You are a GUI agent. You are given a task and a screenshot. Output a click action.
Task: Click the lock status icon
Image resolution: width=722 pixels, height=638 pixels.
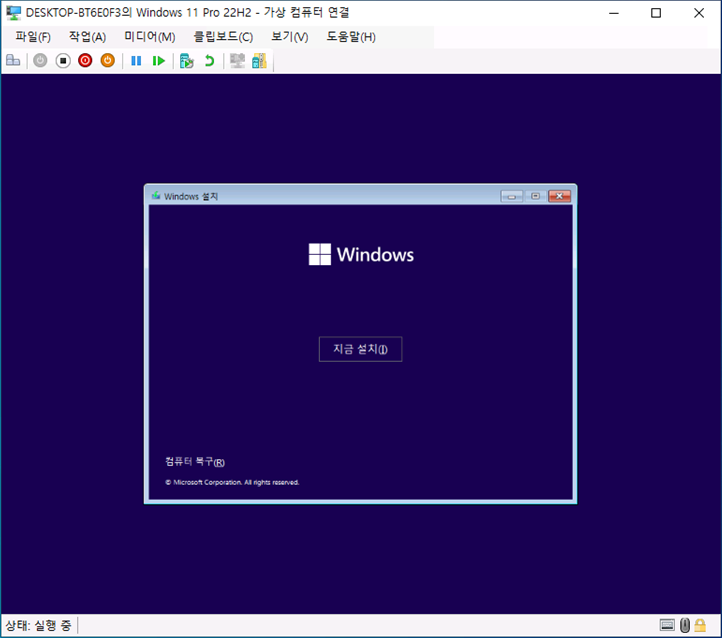pyautogui.click(x=700, y=625)
